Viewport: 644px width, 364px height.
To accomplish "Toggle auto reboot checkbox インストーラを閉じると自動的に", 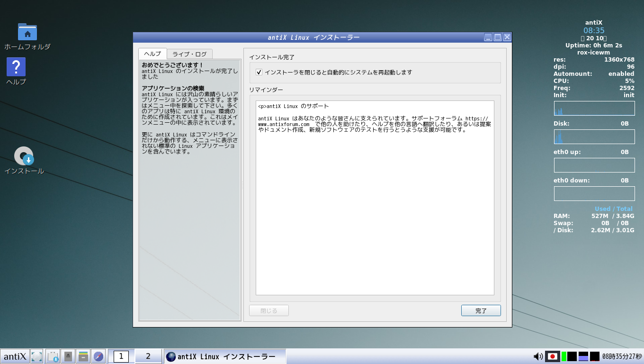I will [x=259, y=73].
